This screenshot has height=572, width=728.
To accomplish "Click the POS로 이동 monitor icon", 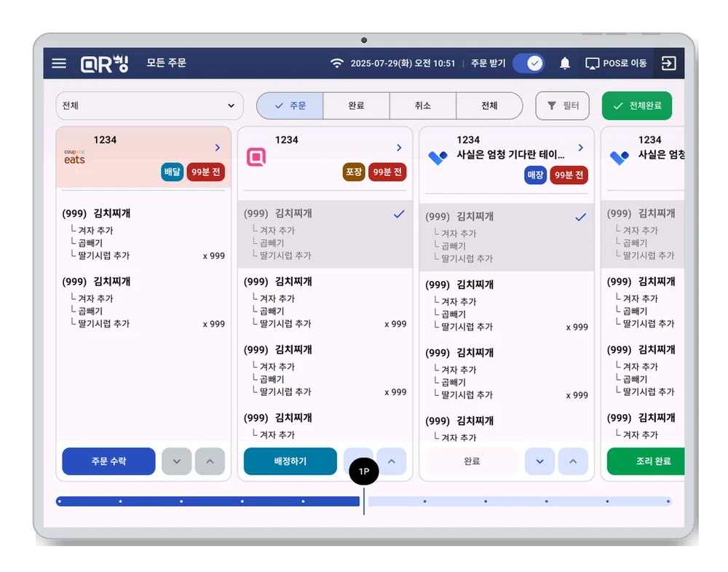I will [x=592, y=63].
